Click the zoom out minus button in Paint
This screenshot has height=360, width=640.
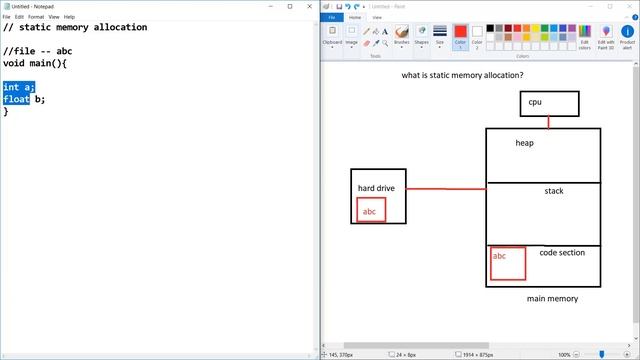pos(576,355)
